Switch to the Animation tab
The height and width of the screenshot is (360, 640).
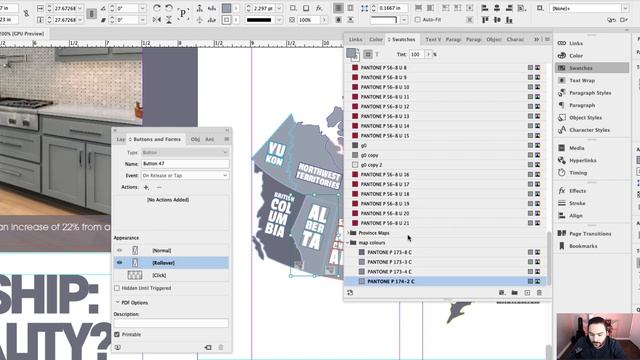pos(209,139)
